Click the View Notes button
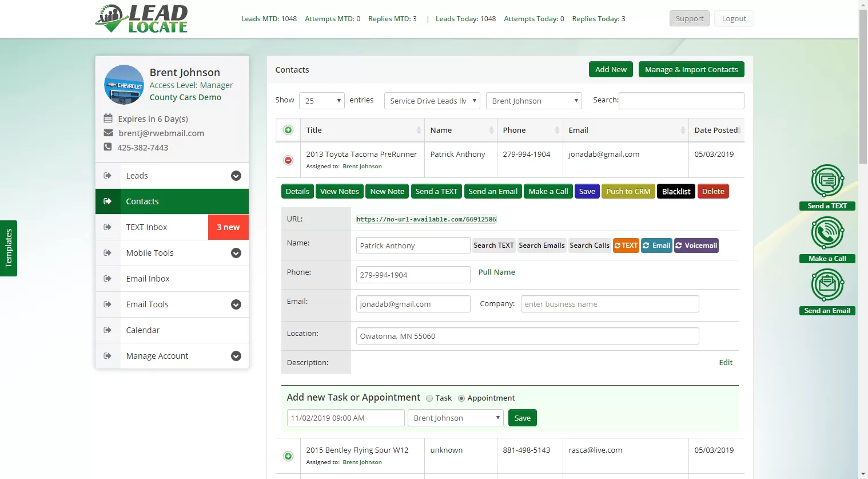 [x=340, y=191]
